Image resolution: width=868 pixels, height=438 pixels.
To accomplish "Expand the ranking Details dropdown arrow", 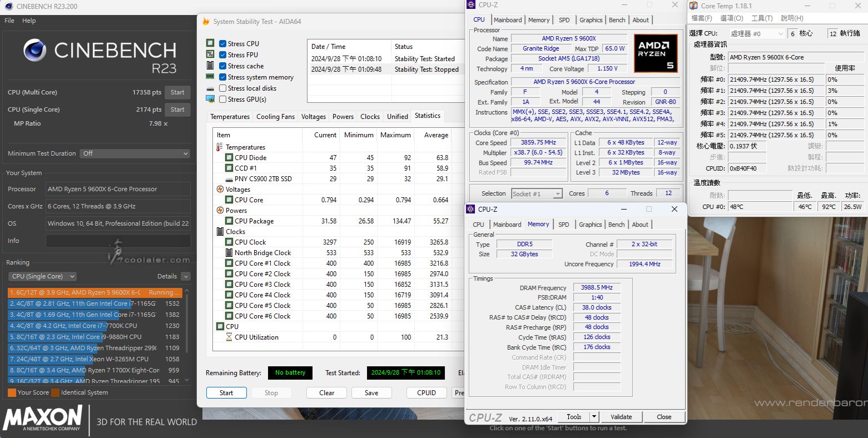I will coord(186,276).
